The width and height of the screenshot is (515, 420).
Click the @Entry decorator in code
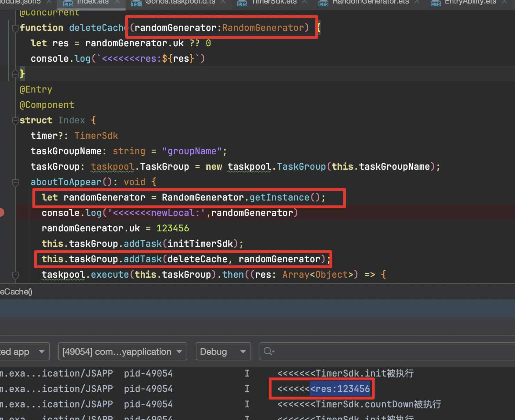36,90
